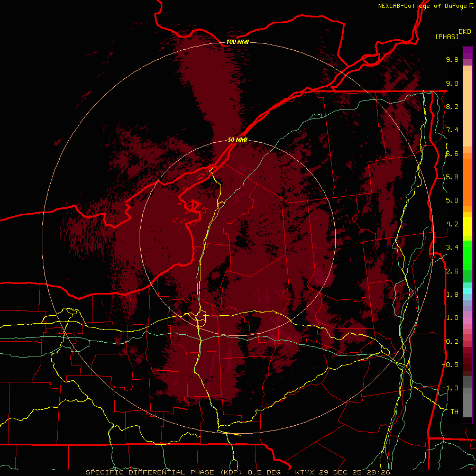
Task: Pick the purple top band of color scale
Action: (467, 53)
